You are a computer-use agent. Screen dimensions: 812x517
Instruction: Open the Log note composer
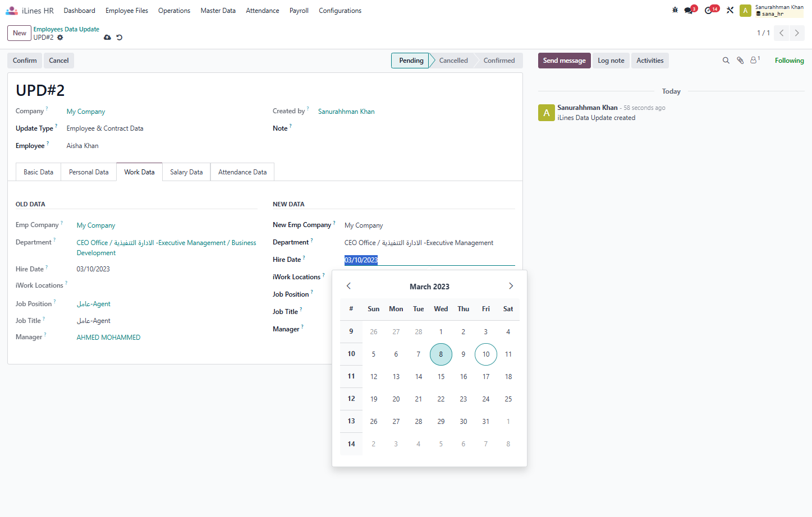click(x=611, y=61)
